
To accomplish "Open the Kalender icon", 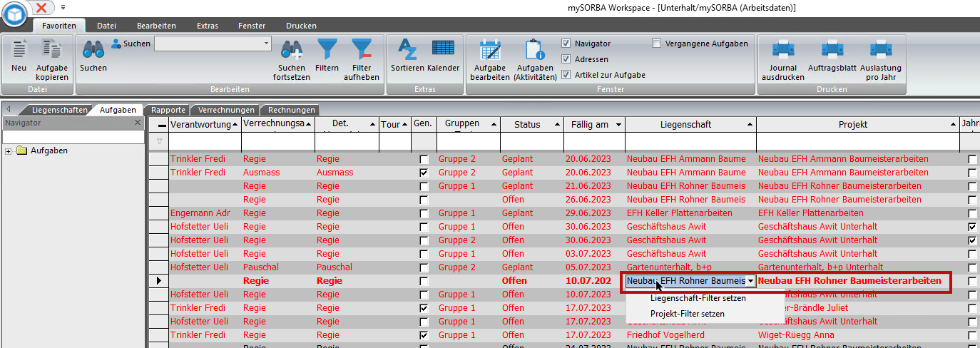I will click(444, 48).
